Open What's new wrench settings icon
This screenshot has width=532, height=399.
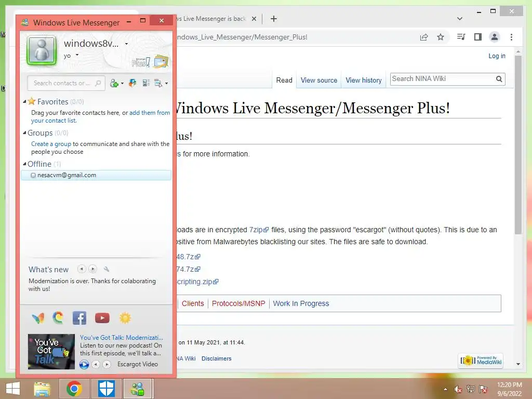coord(107,269)
